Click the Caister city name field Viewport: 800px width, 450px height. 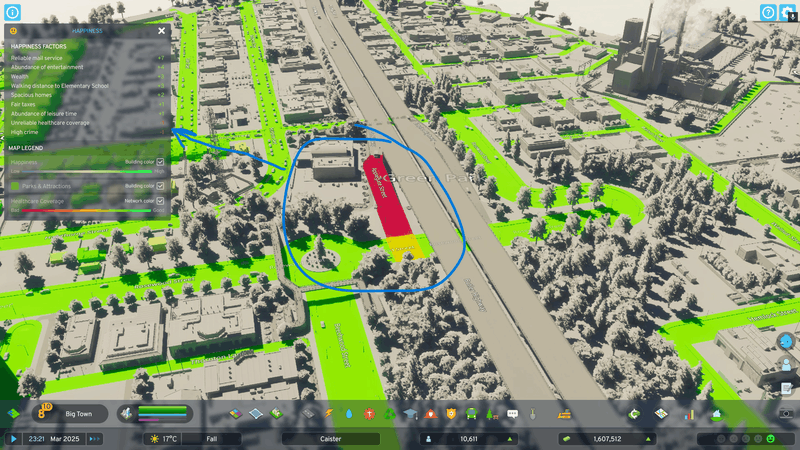tap(331, 439)
